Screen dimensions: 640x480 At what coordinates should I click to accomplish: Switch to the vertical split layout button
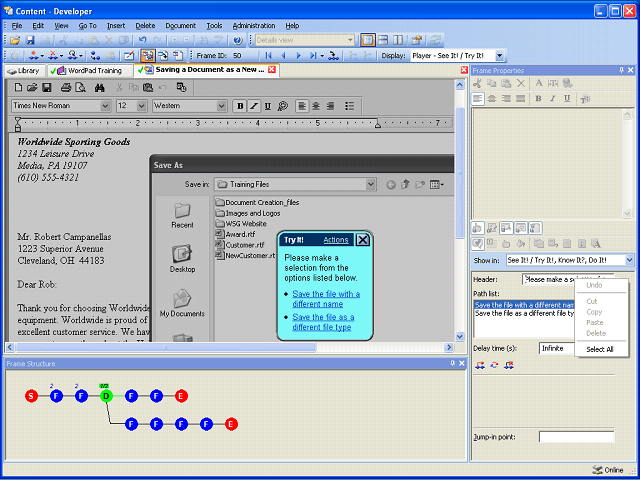(x=398, y=40)
